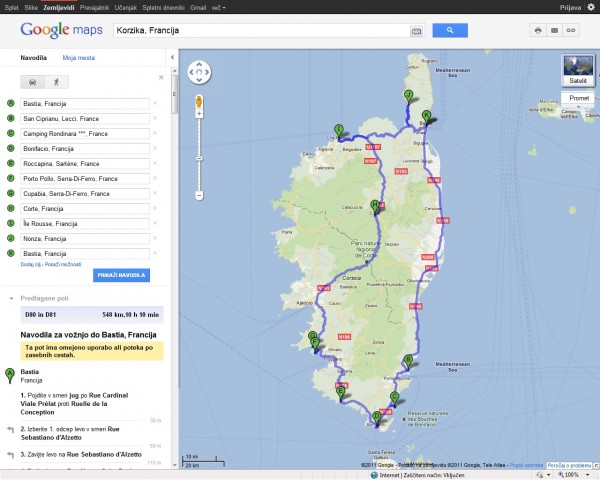Toggle Promet traffic layer

pos(578,99)
